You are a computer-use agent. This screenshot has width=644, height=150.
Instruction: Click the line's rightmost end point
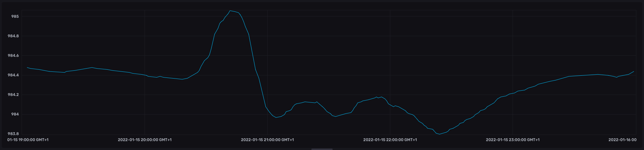(x=634, y=71)
